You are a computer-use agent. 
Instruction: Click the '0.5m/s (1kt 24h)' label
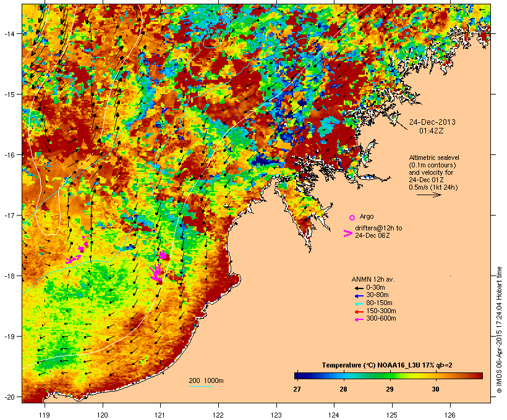433,187
